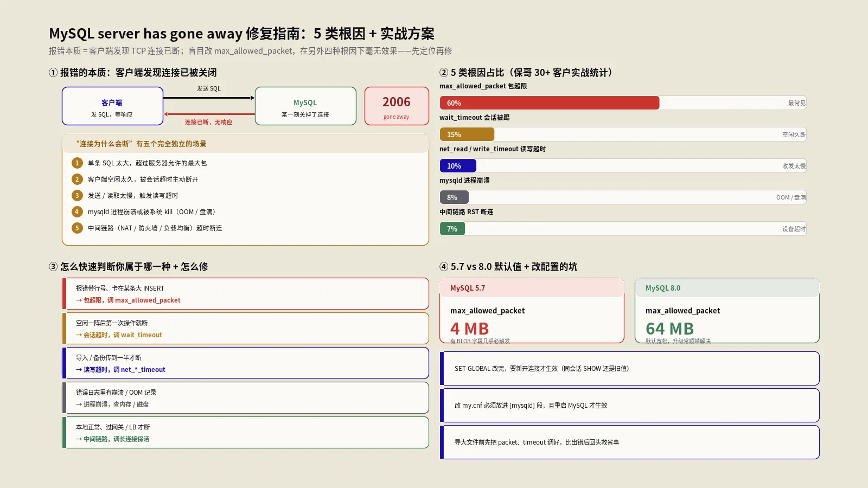Select the 'MySQL' diagram box
This screenshot has height=488, width=868.
click(305, 106)
